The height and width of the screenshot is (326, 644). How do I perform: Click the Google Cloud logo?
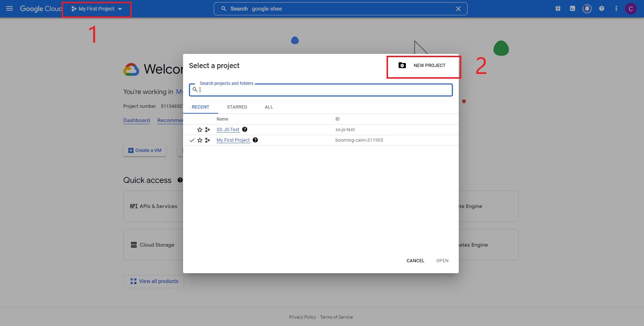(x=41, y=9)
